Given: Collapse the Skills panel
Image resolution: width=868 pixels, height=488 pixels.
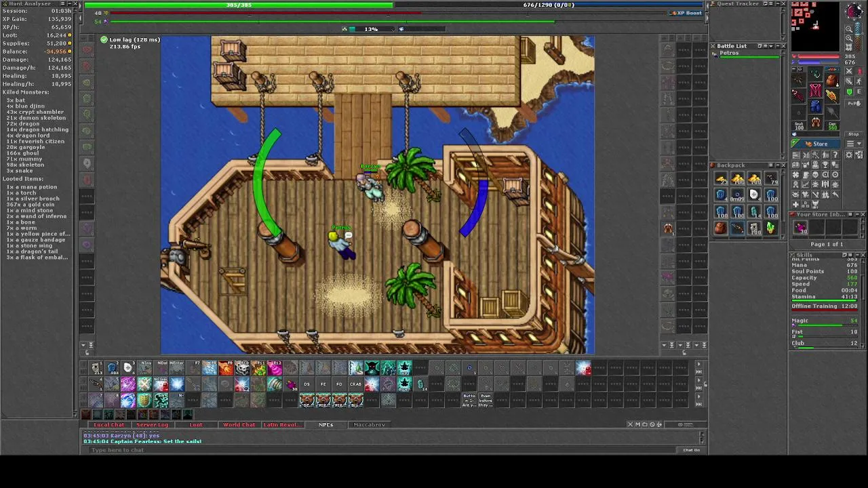Looking at the screenshot, I should 857,255.
